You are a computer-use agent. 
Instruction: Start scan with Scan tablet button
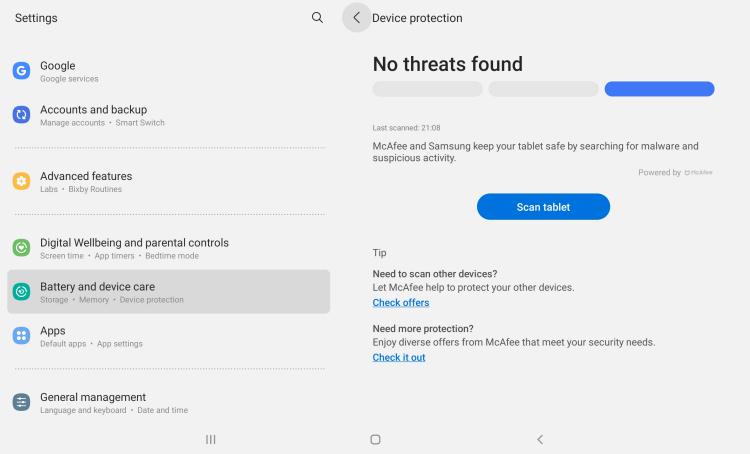pos(543,207)
